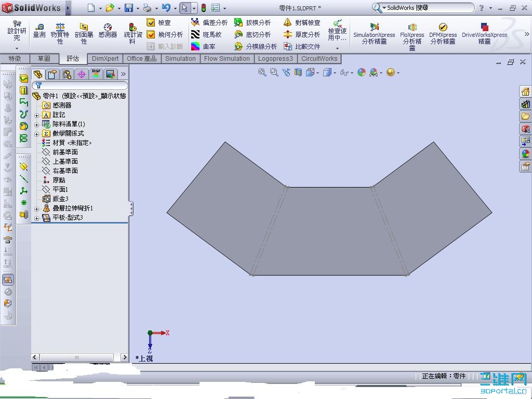Click the SolidWorks 搜尋 search field
Screen dimensions: 532x399
pos(429,7)
